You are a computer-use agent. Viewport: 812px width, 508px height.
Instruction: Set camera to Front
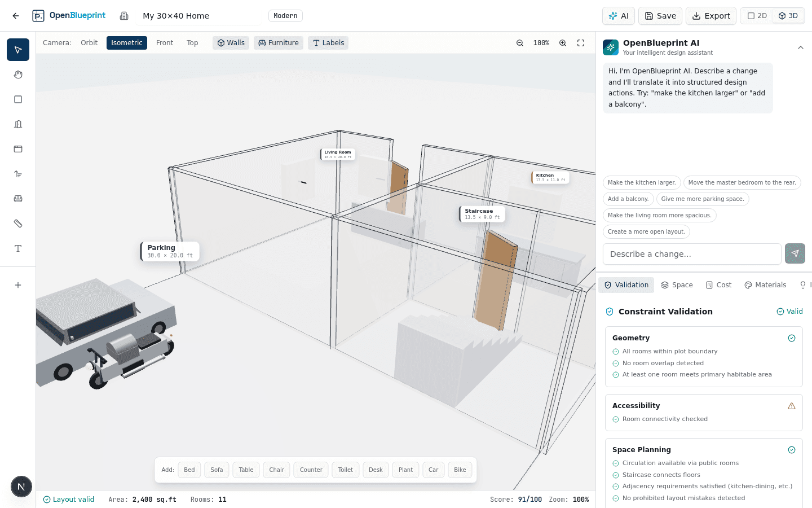click(165, 43)
